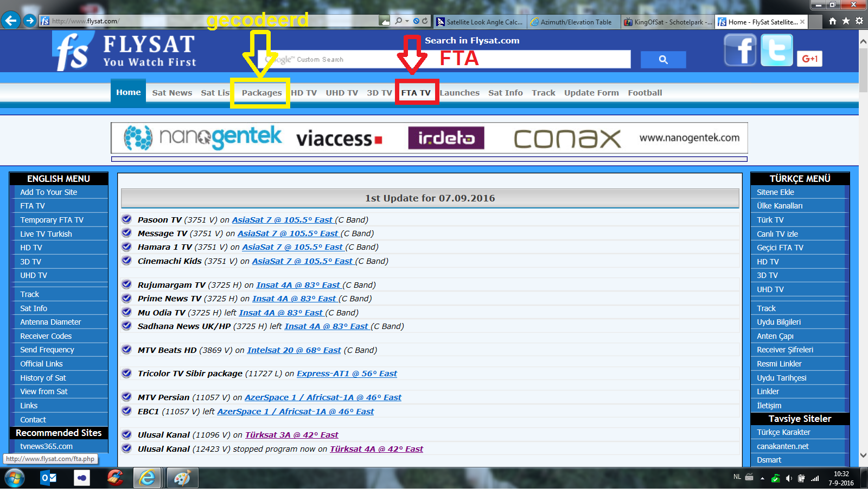Screen dimensions: 868x493
Task: Open Türksat 4A @ 42° East link
Action: pos(376,449)
